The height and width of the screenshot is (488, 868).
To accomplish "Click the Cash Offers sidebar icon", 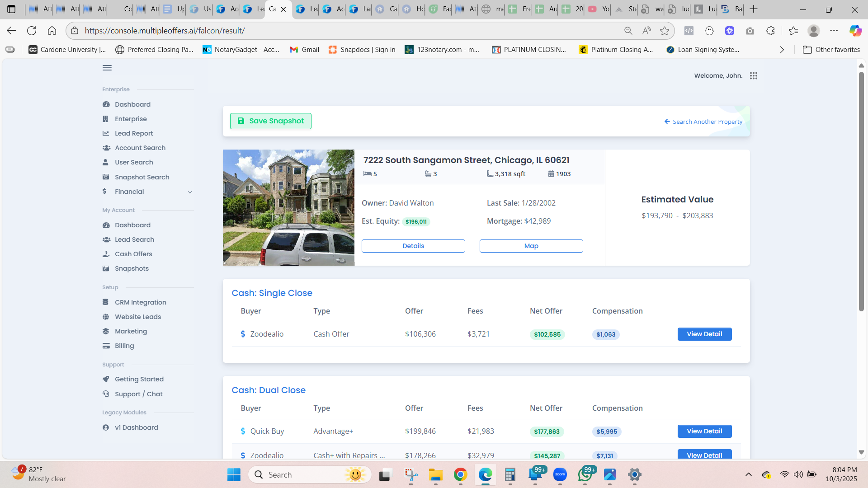I will tap(106, 253).
